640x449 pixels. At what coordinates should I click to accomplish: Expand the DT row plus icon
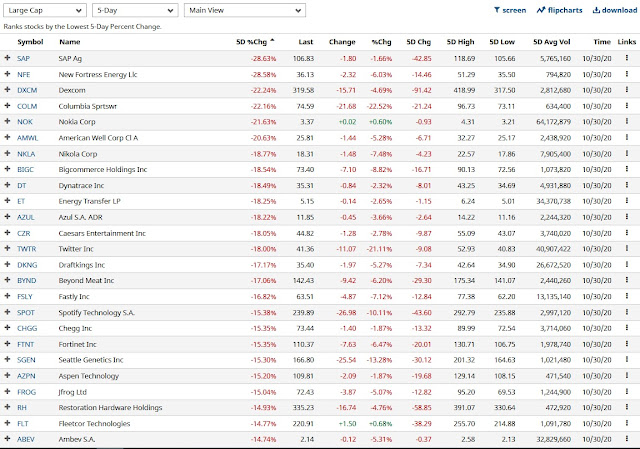click(7, 185)
